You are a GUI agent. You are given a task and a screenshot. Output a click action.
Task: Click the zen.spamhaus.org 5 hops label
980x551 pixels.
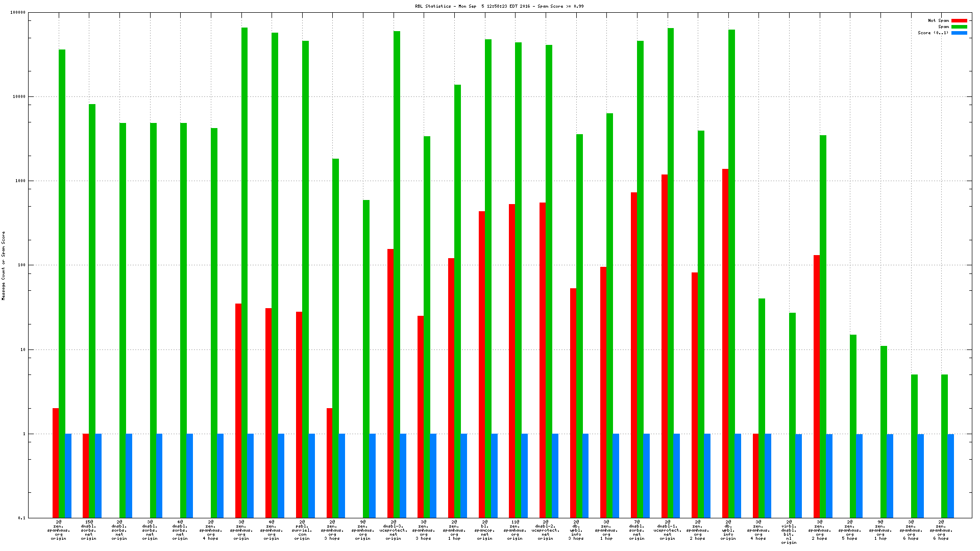click(x=850, y=530)
